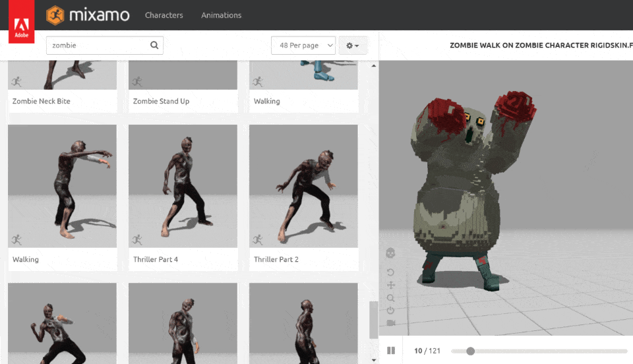Click motion icon on Thriller Part 4 thumbnail
The width and height of the screenshot is (633, 364).
point(137,240)
